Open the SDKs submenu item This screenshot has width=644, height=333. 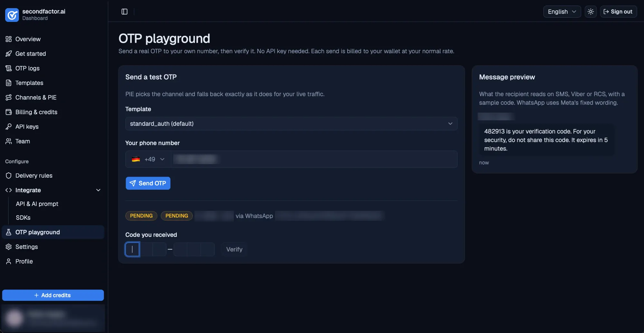pyautogui.click(x=23, y=217)
